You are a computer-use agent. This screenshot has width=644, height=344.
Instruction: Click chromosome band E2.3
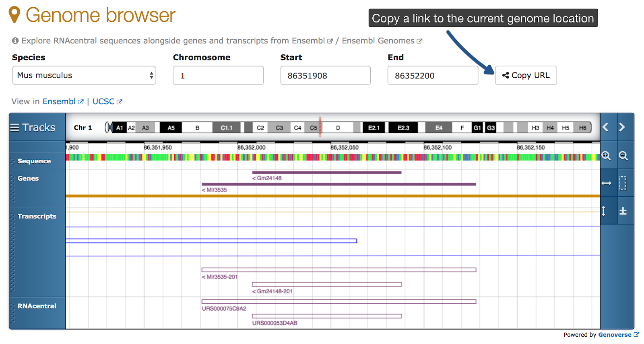pos(403,128)
